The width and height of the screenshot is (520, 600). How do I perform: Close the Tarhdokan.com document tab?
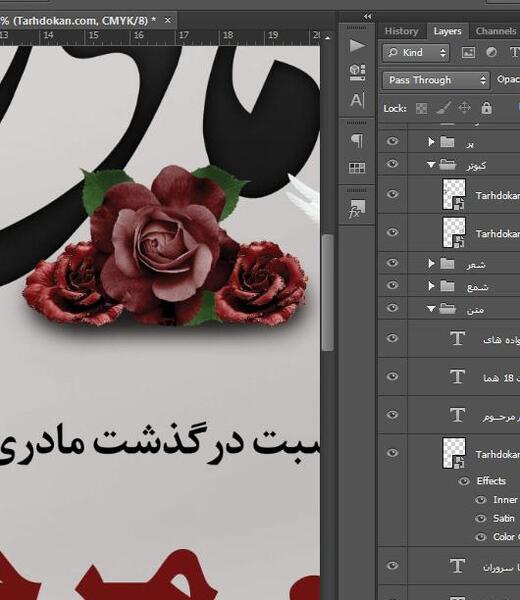point(168,20)
